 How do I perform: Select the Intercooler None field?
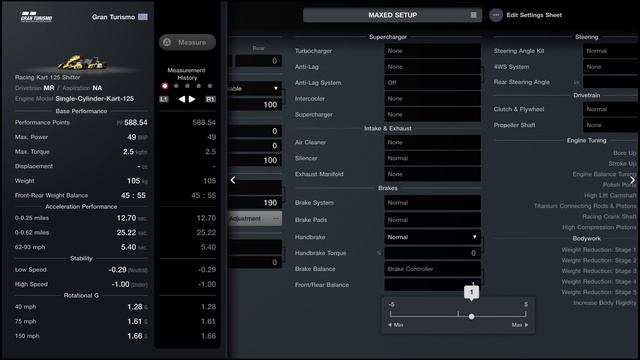click(432, 99)
